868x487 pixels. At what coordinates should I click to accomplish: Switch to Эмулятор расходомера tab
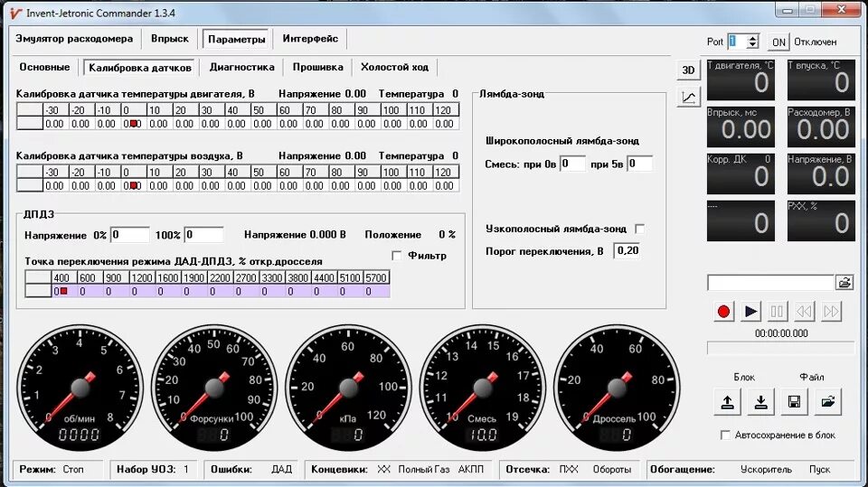pos(74,39)
